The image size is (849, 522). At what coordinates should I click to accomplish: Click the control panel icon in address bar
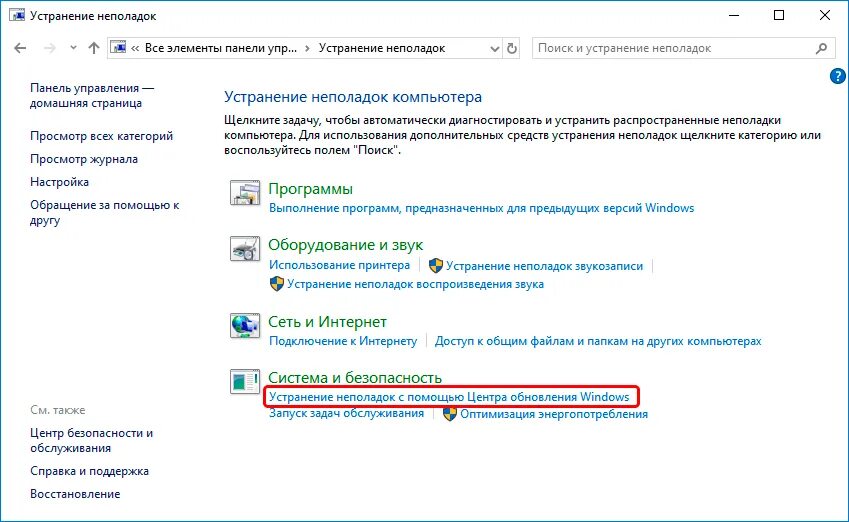(x=119, y=48)
